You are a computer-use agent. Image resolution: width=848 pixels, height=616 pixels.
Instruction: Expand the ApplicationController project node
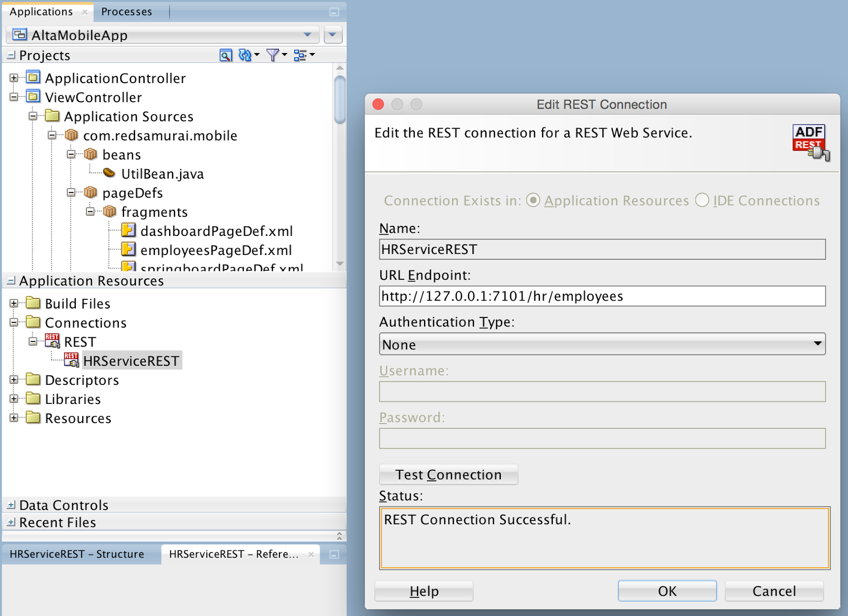(x=14, y=78)
